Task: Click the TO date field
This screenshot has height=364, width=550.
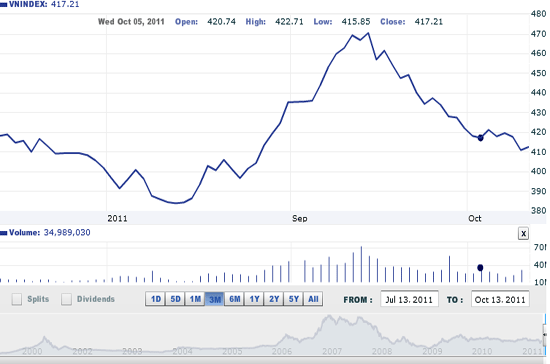Action: click(500, 299)
